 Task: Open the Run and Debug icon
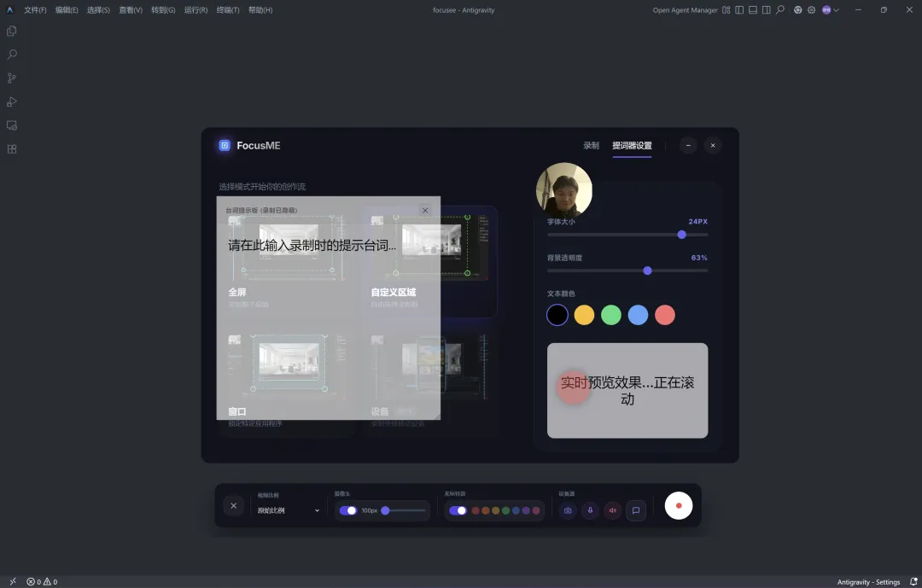coord(11,102)
